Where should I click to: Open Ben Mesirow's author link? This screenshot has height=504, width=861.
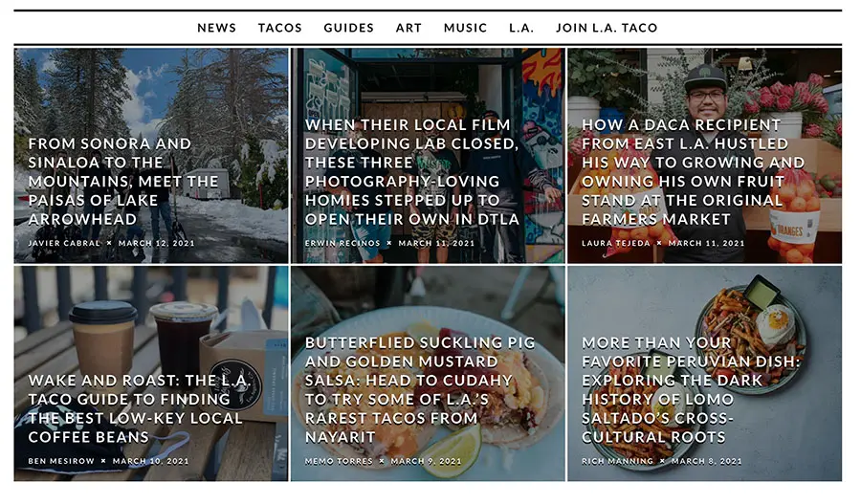pos(60,461)
